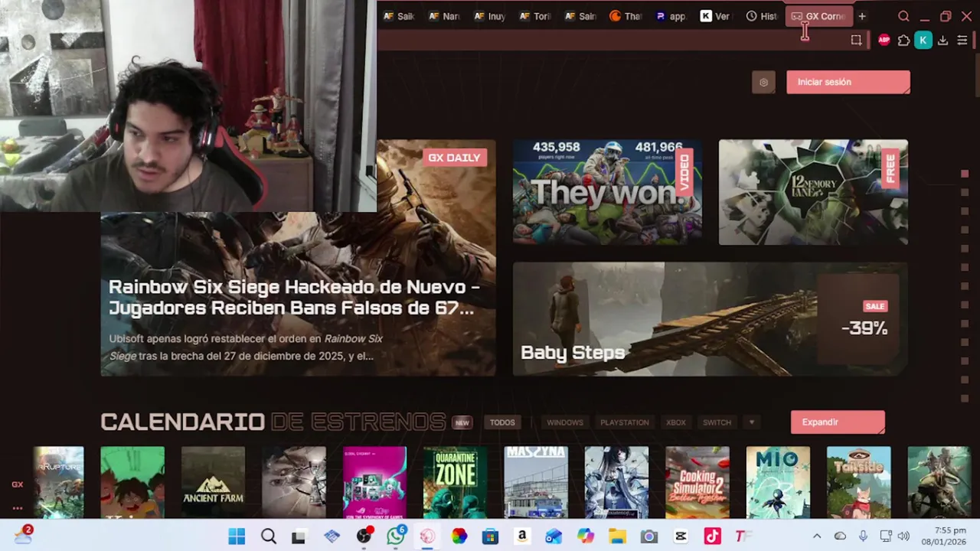Open the three-dots sidebar menu
Screen dimensions: 980x551
click(x=17, y=508)
